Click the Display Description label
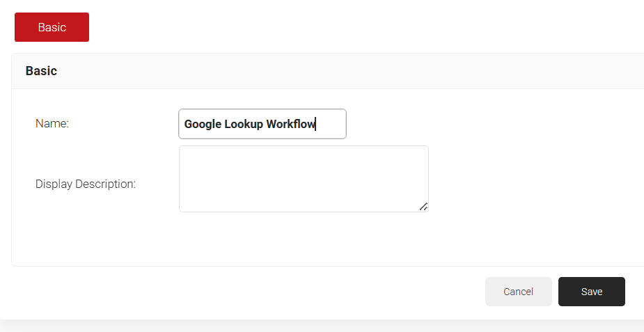644x332 pixels. click(86, 184)
